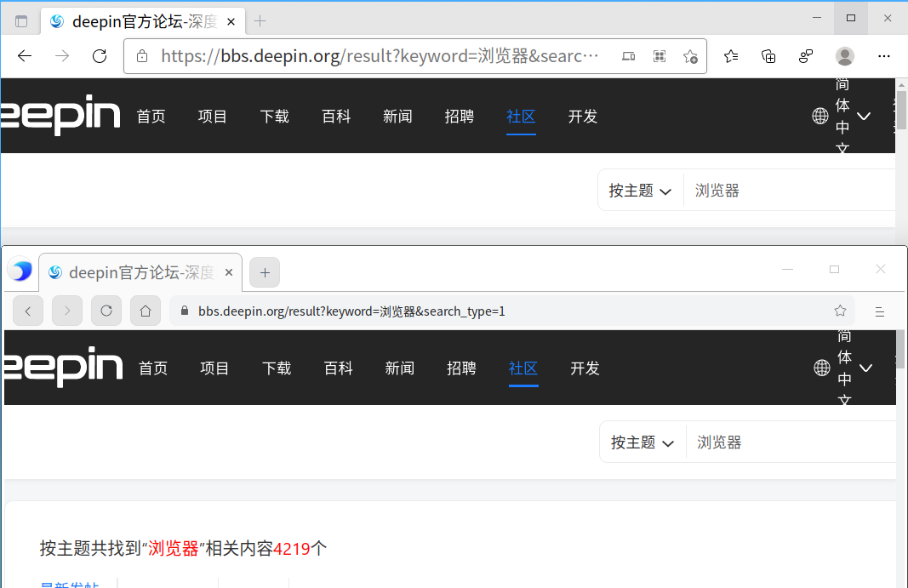
Task: Open 按主题 dropdown in Edge page
Action: click(640, 191)
